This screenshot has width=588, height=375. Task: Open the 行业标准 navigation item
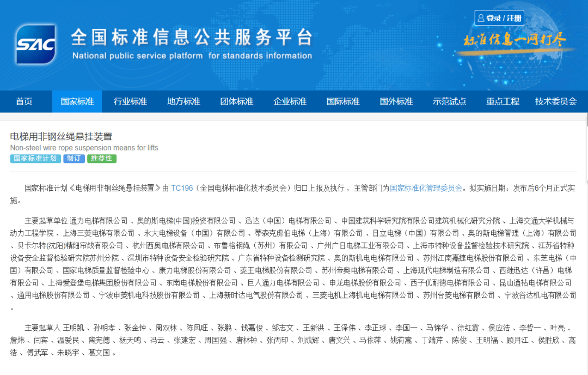point(130,101)
